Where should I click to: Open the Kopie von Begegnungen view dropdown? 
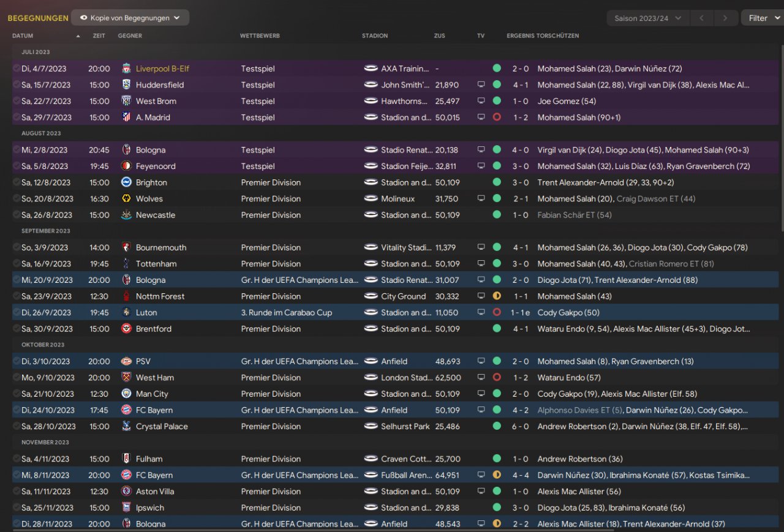point(130,18)
